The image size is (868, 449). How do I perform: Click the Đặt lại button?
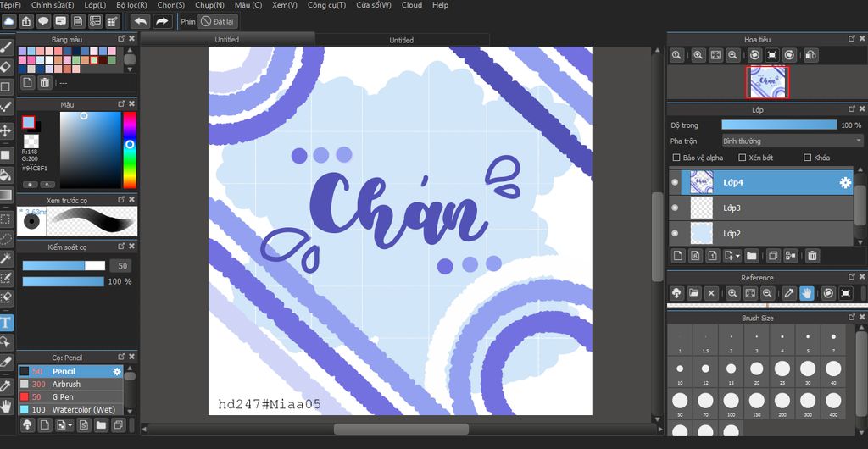click(x=217, y=21)
